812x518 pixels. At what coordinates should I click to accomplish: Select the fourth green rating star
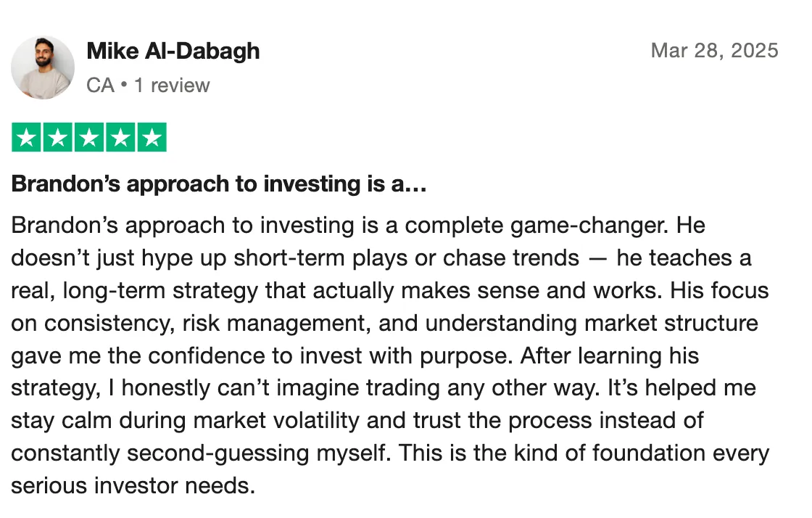[120, 137]
